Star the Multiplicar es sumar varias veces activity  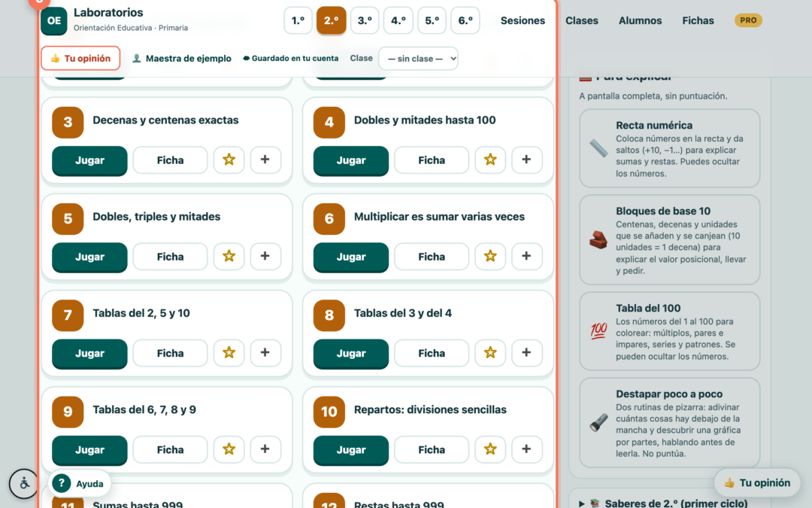(x=490, y=256)
